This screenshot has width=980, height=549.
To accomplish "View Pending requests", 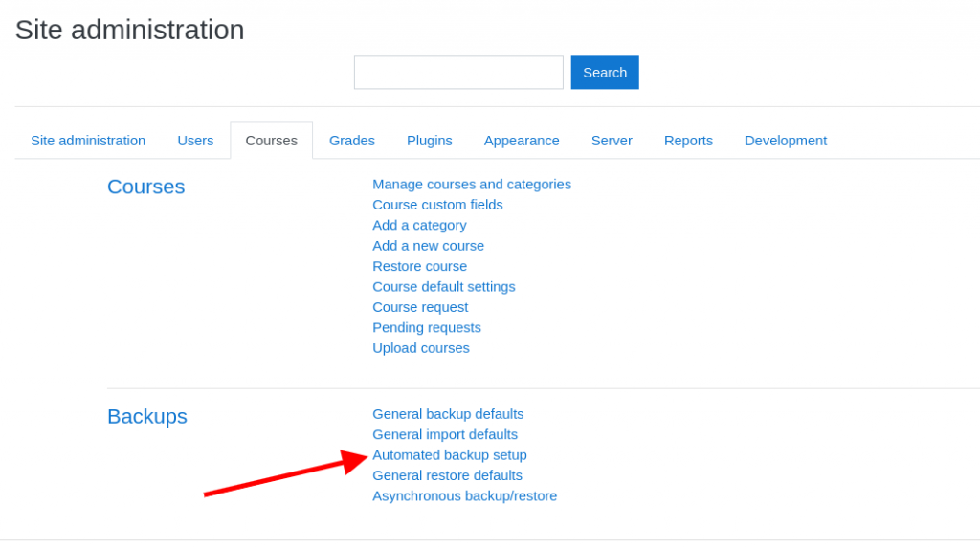I will (x=426, y=327).
